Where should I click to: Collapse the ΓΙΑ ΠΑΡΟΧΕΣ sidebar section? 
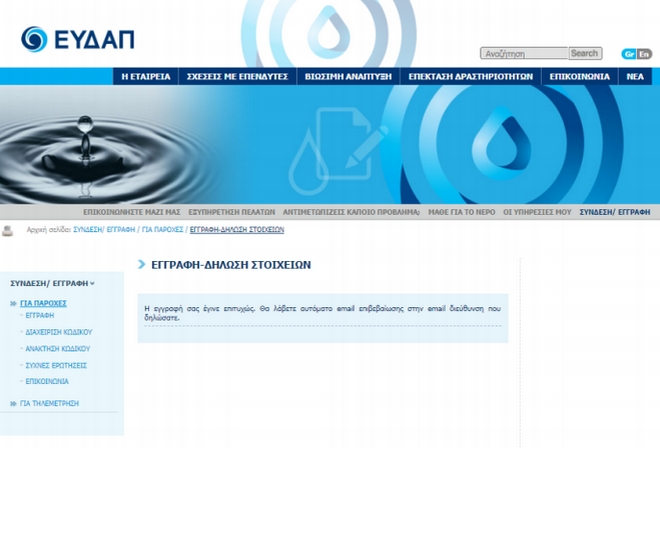pos(43,303)
